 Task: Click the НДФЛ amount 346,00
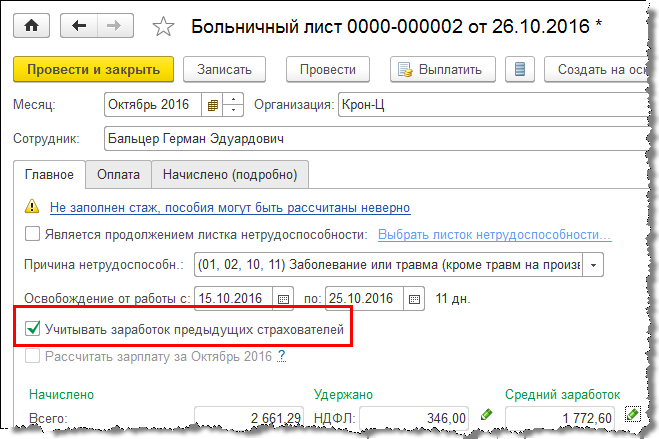pyautogui.click(x=414, y=418)
